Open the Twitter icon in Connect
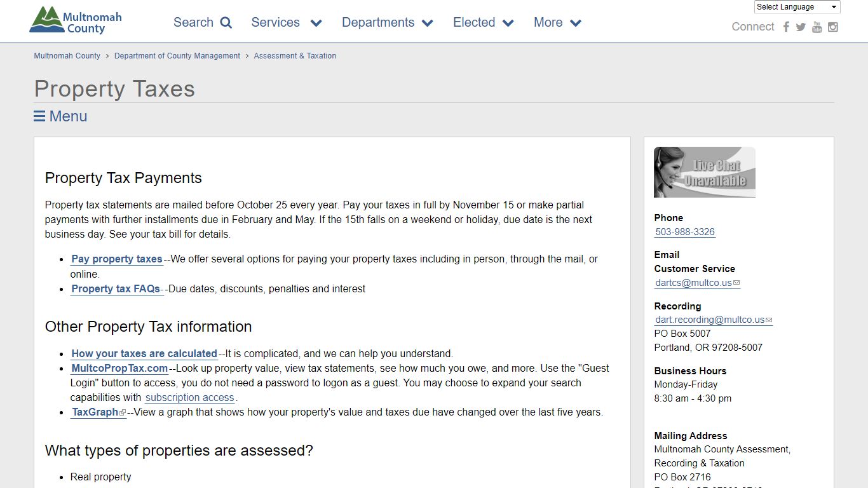868x488 pixels. (801, 27)
